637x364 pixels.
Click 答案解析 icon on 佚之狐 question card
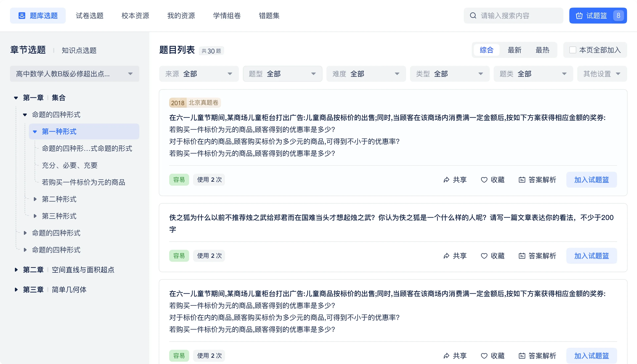coord(522,256)
